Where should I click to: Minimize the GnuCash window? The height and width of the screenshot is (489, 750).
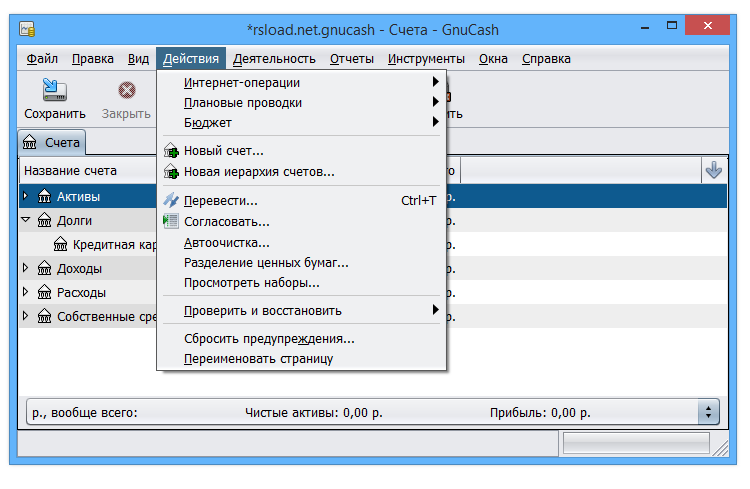pyautogui.click(x=645, y=27)
